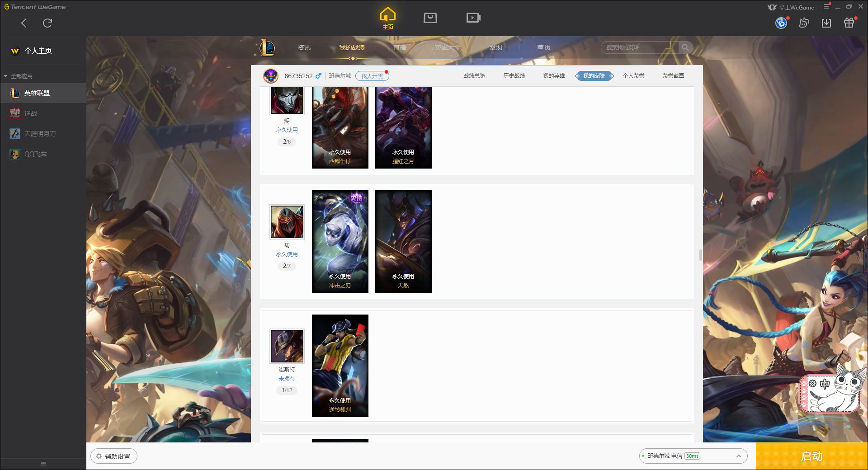Click summoner ID 86735252
The image size is (868, 470).
(298, 76)
